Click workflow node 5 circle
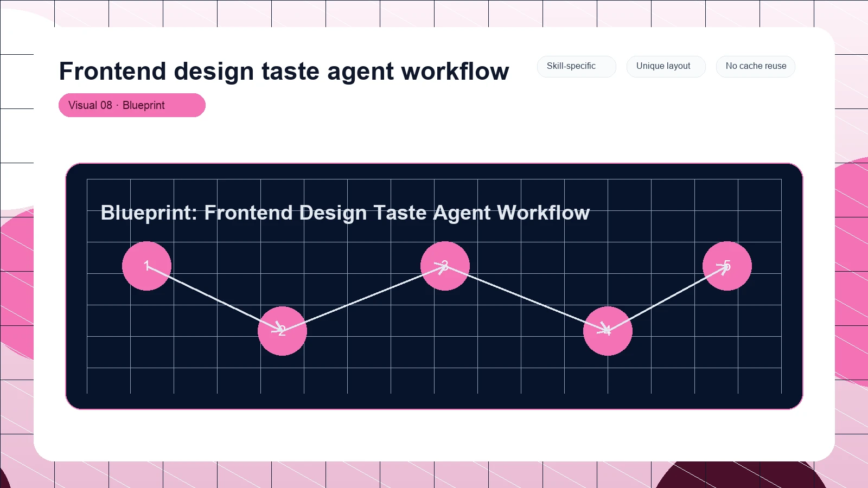The image size is (868, 488). point(727,266)
